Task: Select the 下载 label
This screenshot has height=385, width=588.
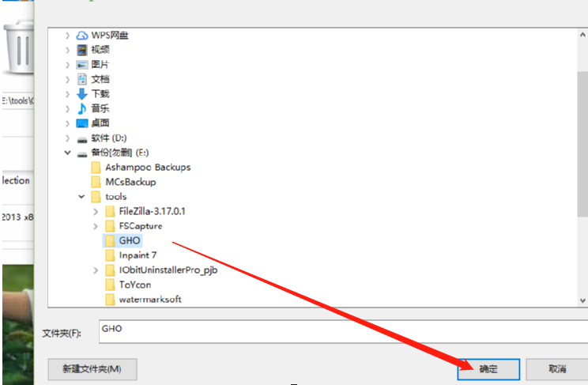Action: coord(100,94)
